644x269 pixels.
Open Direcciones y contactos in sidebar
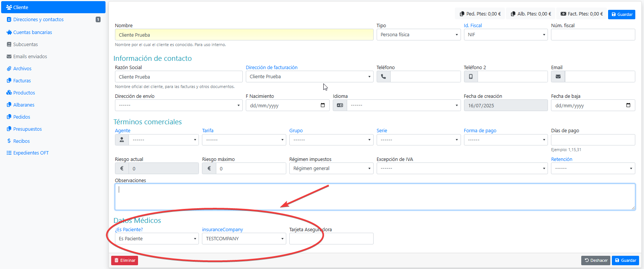(38, 20)
